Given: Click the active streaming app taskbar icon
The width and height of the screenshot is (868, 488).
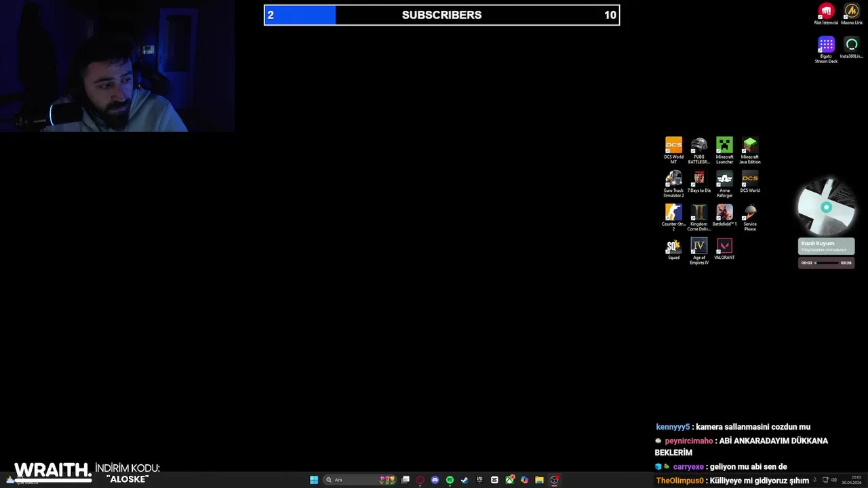Looking at the screenshot, I should point(554,480).
